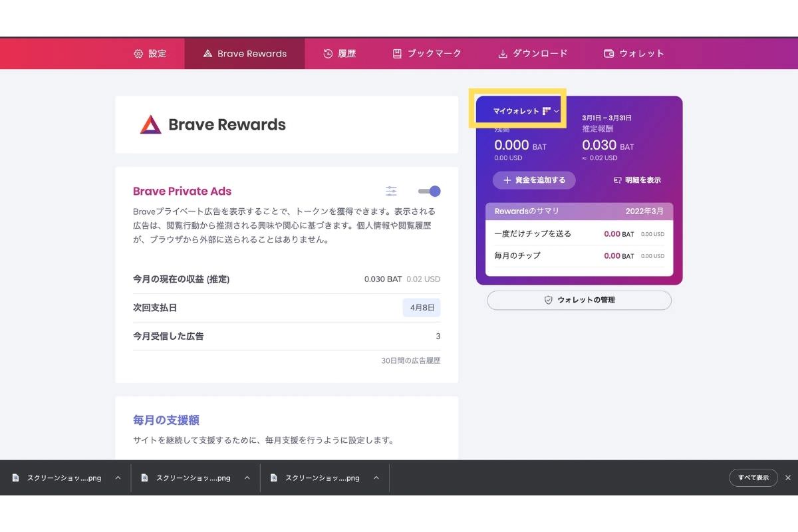Click the bitFlyer icon beside マイウォレット

(x=547, y=111)
